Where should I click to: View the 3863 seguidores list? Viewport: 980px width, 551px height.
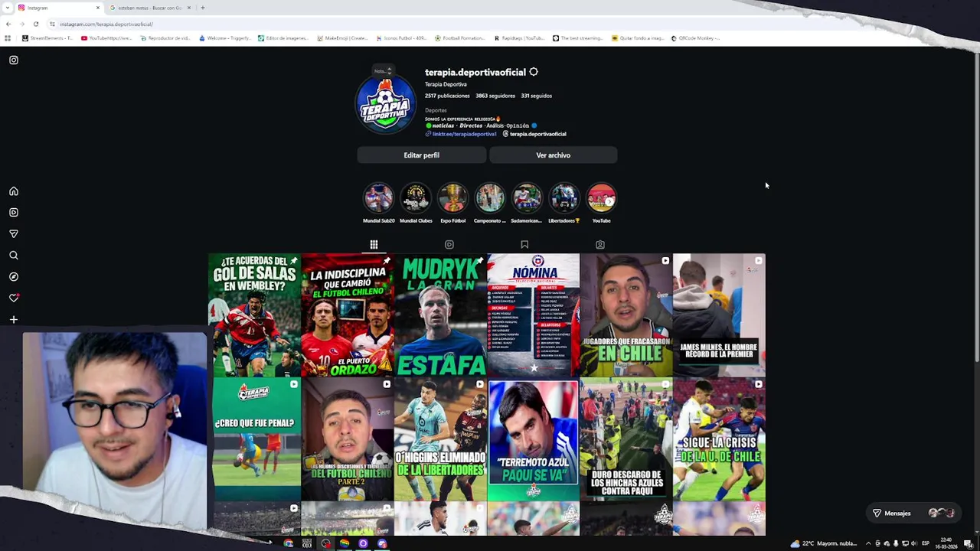495,96
